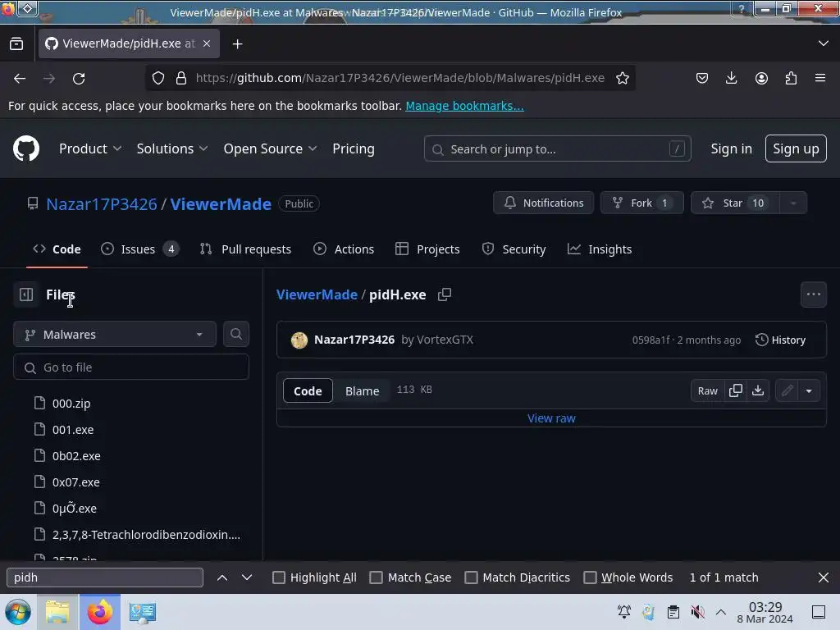Open the edit options dropdown arrow

[809, 390]
